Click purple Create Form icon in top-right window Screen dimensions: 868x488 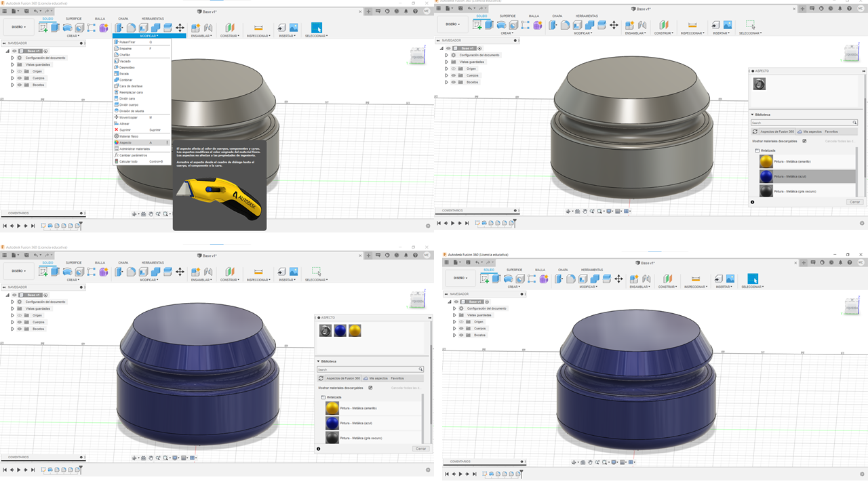(538, 25)
